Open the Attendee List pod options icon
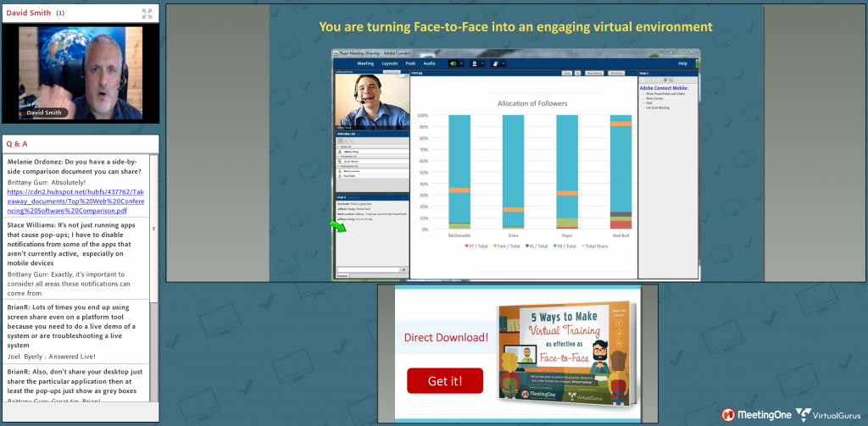This screenshot has width=868, height=426. point(404,134)
